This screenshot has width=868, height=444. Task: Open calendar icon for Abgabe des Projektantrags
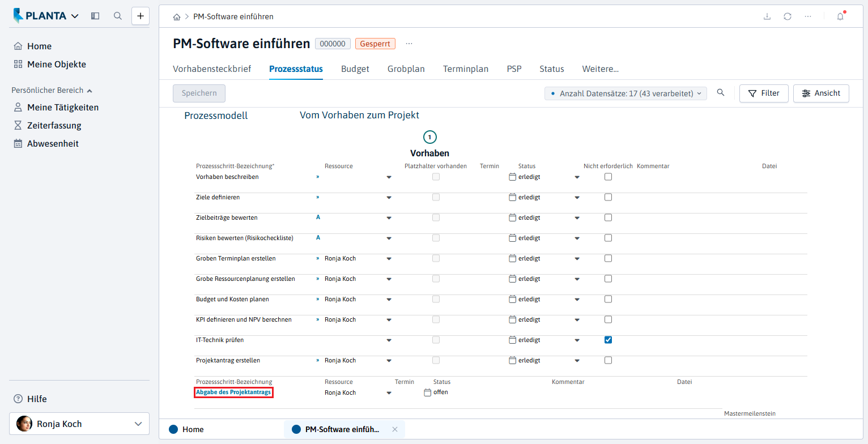(x=428, y=392)
